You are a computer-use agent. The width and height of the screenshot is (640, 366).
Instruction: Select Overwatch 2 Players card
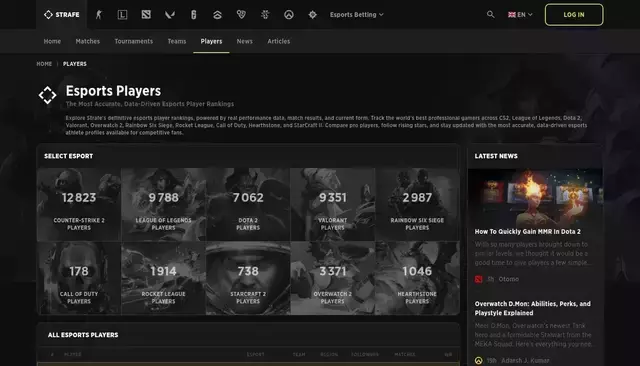click(333, 278)
